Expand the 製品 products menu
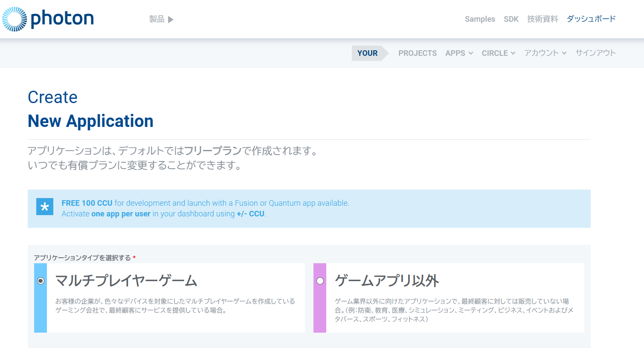The height and width of the screenshot is (348, 644). tap(157, 19)
